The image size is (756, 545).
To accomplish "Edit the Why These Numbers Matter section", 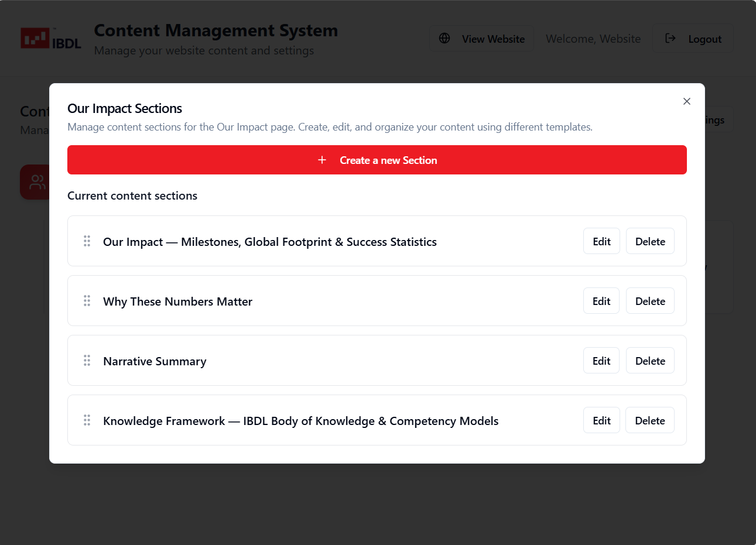I will 601,301.
